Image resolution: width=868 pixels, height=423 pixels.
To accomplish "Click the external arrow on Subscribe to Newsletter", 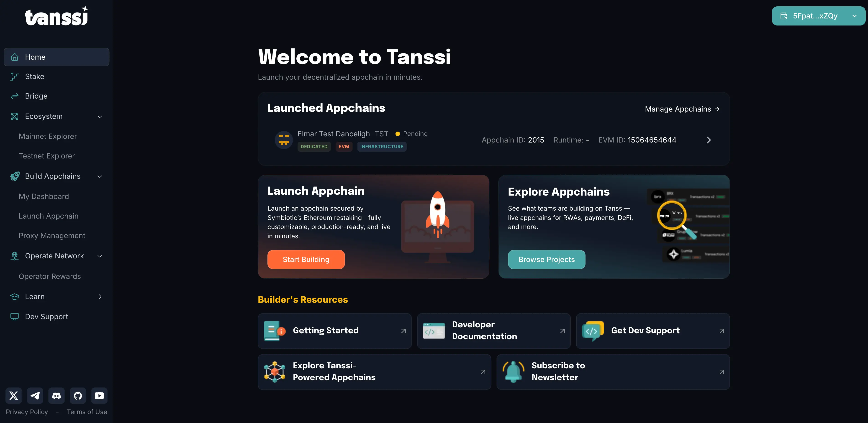I will (x=722, y=372).
